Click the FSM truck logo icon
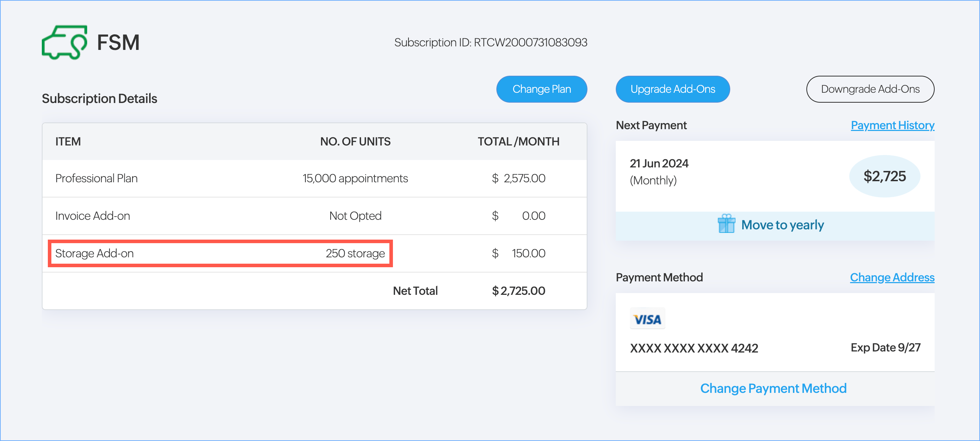The width and height of the screenshot is (980, 441). coord(64,42)
